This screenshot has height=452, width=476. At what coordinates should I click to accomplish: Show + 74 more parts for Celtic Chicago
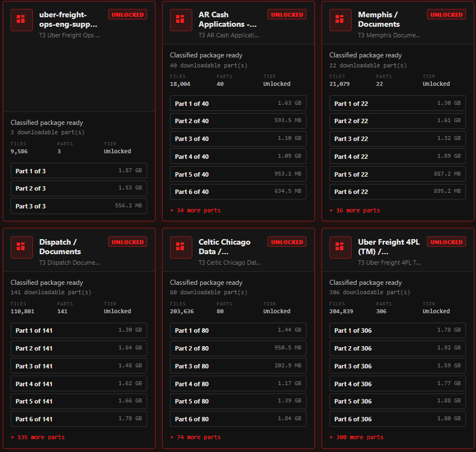tap(195, 437)
